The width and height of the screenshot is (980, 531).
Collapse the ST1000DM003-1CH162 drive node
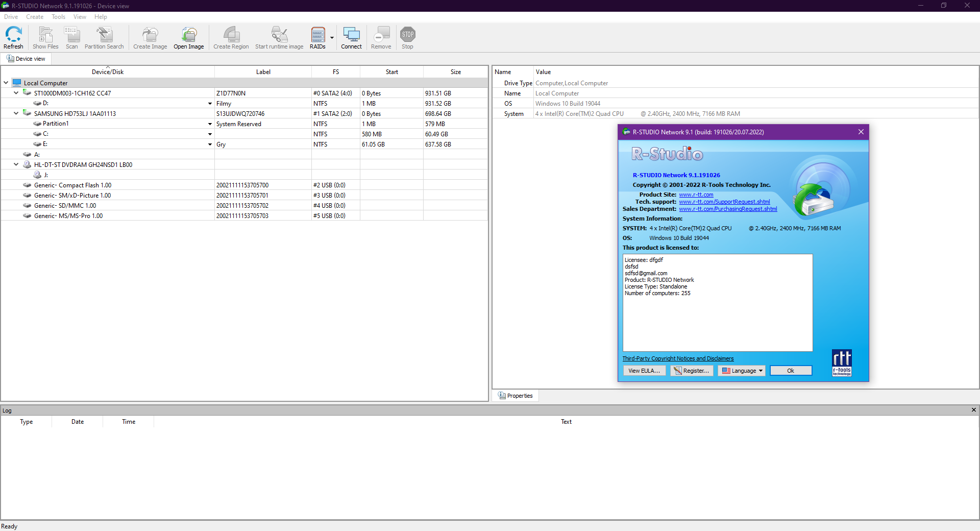tap(16, 93)
